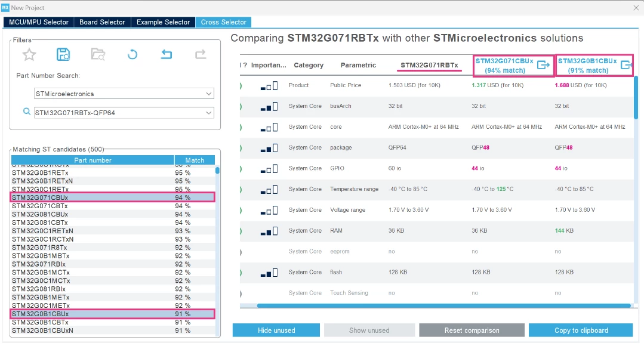Click the favorites star filter icon
Viewport: 644px width, 346px height.
click(x=29, y=54)
